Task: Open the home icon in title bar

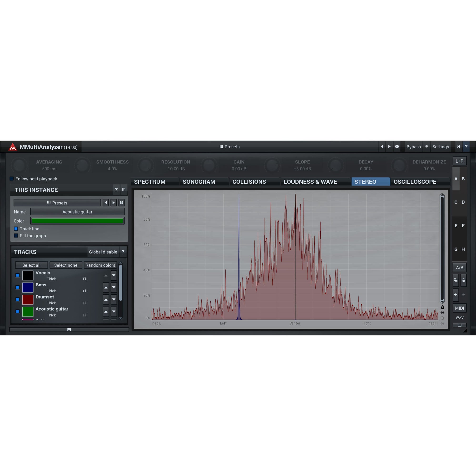Action: coord(459,147)
